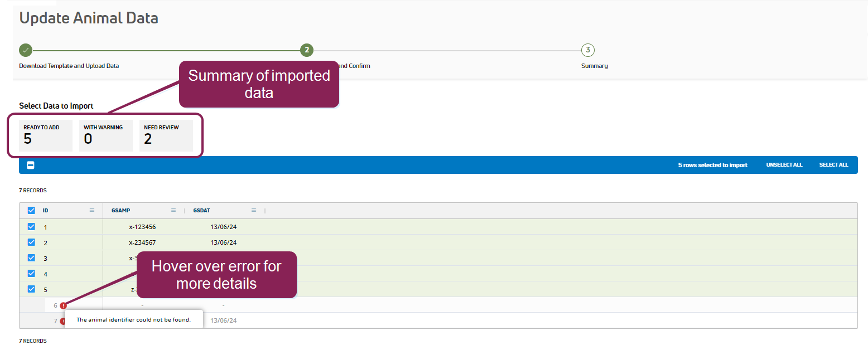Image resolution: width=868 pixels, height=350 pixels.
Task: Click the completed step 1 checkmark circle
Action: (x=26, y=50)
